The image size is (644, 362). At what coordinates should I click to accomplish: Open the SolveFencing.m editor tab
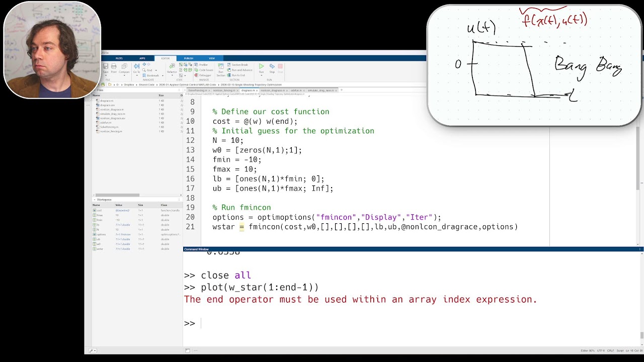[199, 90]
